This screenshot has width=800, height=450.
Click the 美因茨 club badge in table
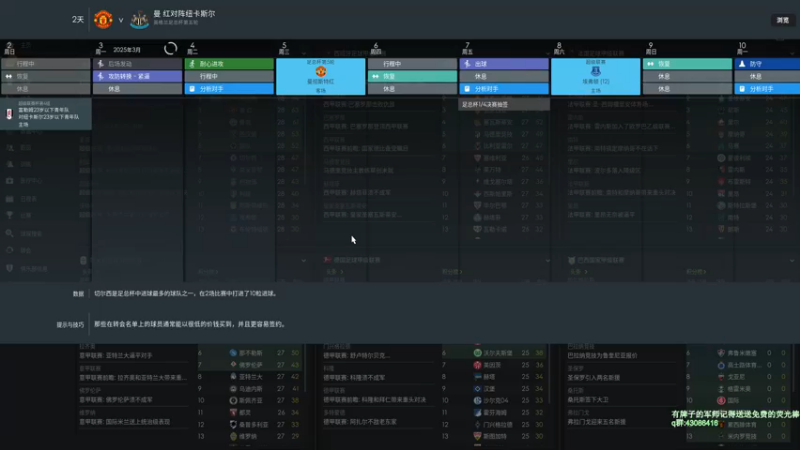pyautogui.click(x=478, y=365)
